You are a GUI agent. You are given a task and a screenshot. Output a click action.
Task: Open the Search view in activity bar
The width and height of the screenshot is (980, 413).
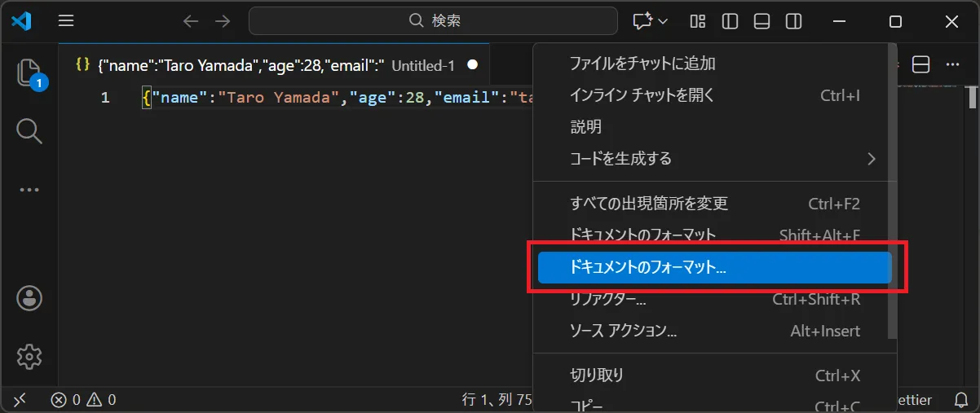pos(29,130)
